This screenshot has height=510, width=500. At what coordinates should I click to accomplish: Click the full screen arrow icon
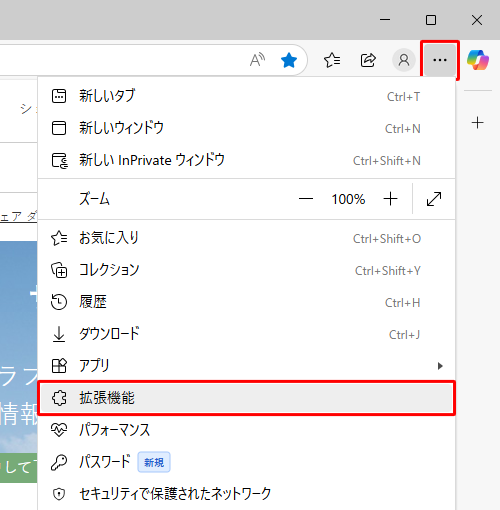434,199
